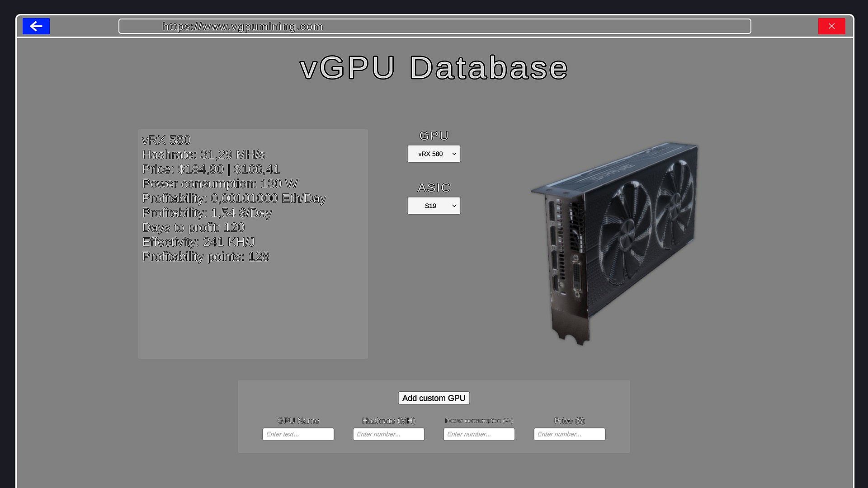Expand the ASIC dropdown showing S19

click(x=434, y=206)
